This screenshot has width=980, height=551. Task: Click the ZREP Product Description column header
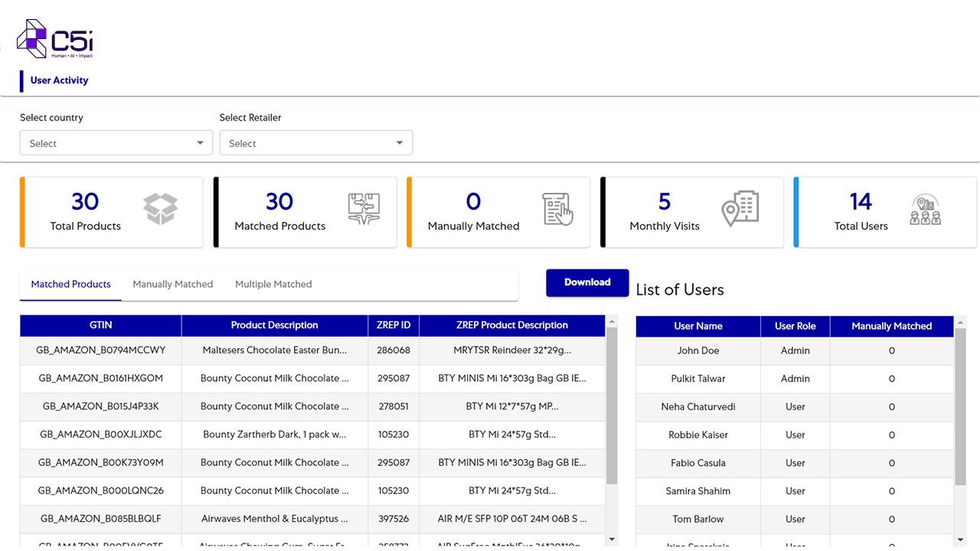coord(512,325)
